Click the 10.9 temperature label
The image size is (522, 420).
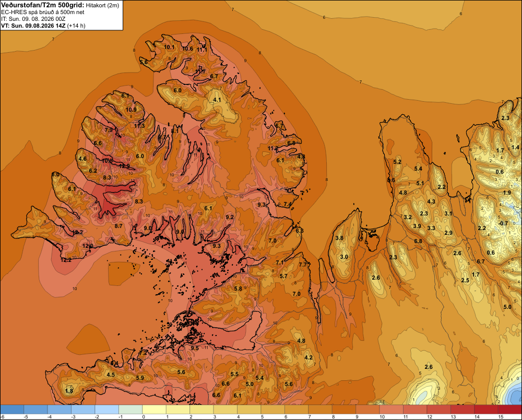(x=131, y=110)
